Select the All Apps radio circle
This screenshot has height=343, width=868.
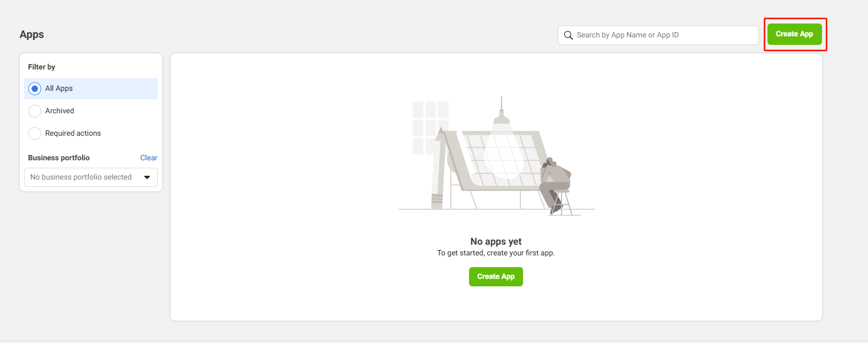point(35,89)
